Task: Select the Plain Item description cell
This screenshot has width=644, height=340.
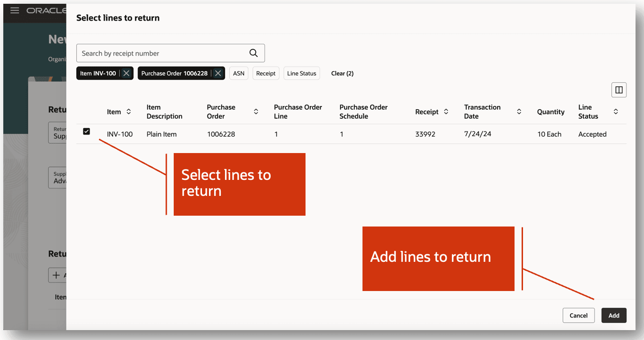Action: (x=161, y=134)
